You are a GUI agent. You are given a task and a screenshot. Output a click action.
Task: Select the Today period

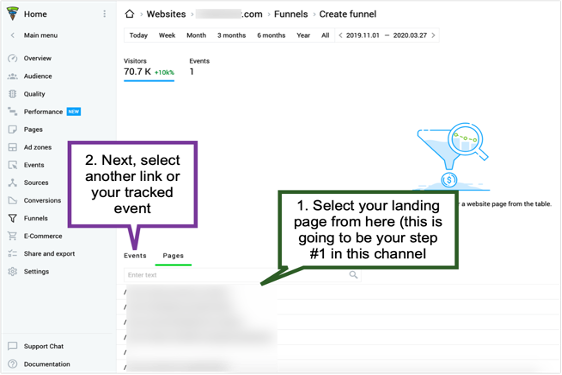[x=138, y=35]
